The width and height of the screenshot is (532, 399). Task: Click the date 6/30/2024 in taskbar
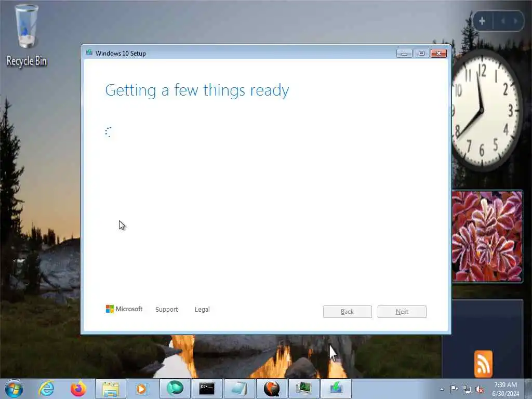pyautogui.click(x=506, y=394)
